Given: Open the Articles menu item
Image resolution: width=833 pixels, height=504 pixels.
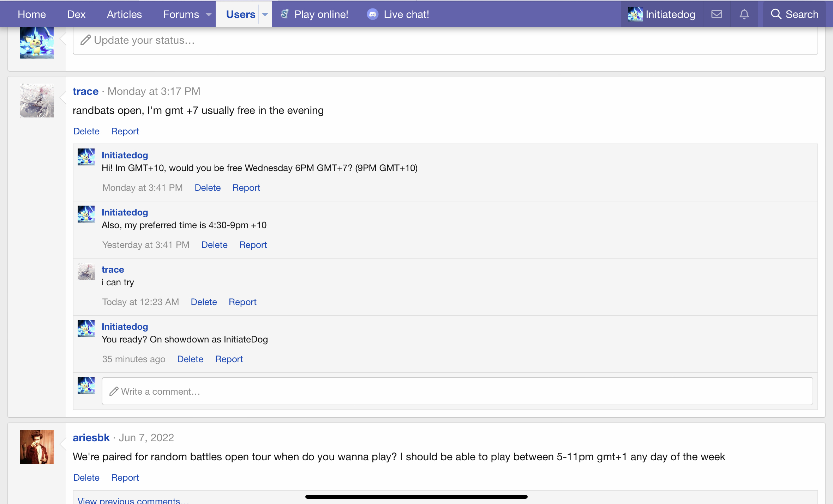Looking at the screenshot, I should pos(124,14).
